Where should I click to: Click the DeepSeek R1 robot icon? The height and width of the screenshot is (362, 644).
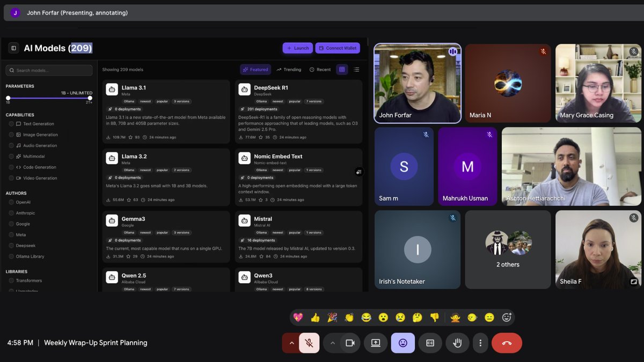click(x=245, y=90)
